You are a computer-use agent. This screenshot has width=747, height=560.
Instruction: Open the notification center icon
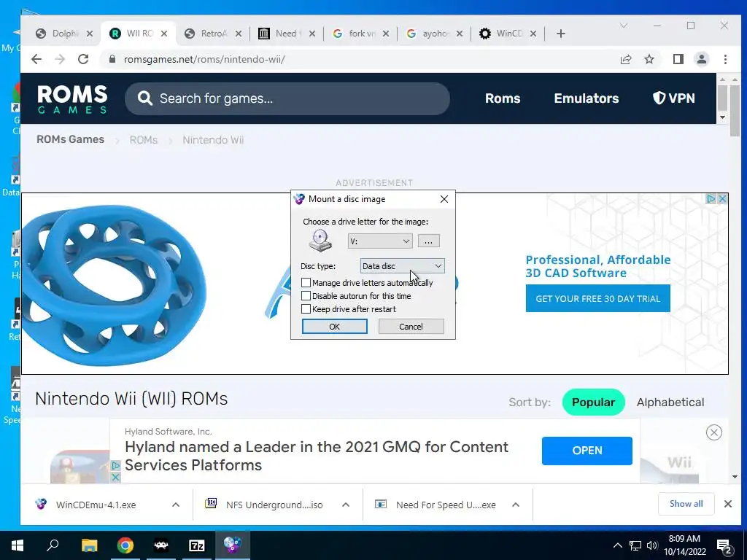[724, 547]
